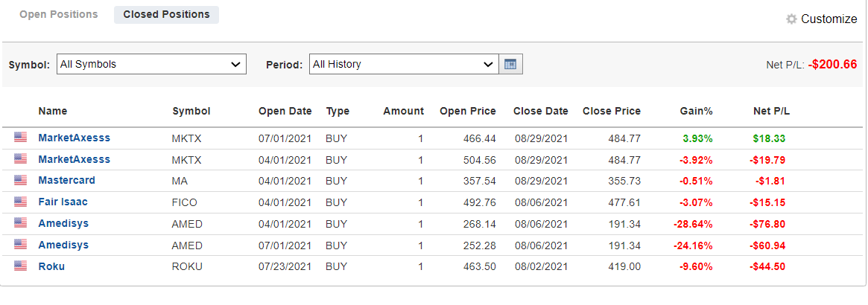Screen dimensions: 868x305
Task: Select the Closed Positions tab
Action: [167, 15]
